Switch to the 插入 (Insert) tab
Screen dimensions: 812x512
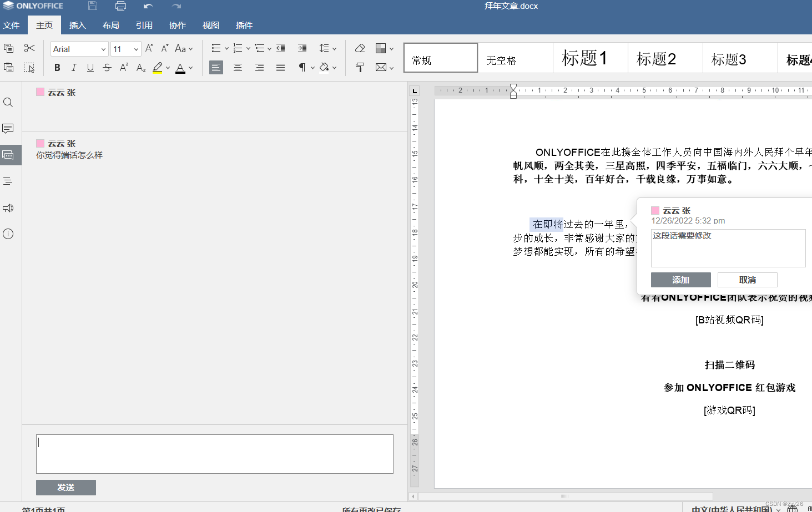pos(78,25)
